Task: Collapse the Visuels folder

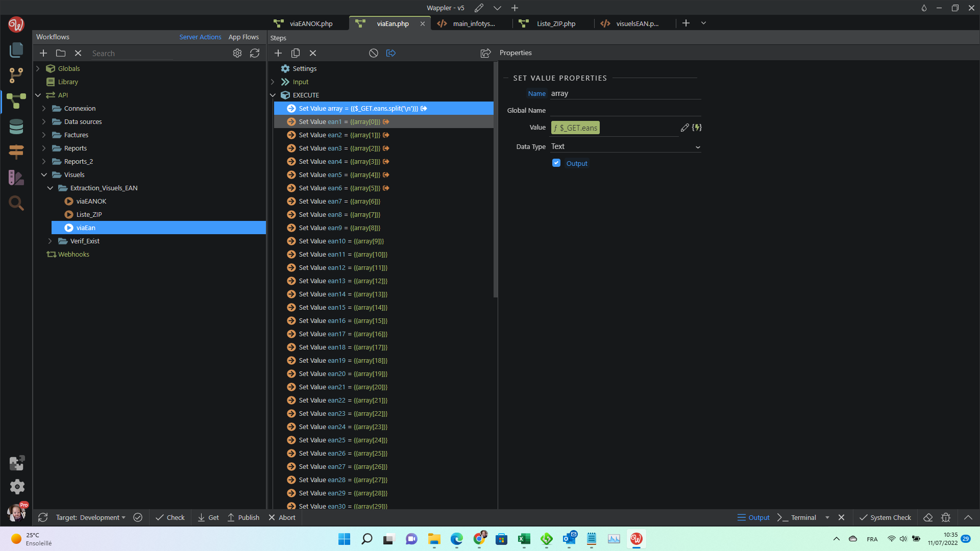Action: pyautogui.click(x=44, y=174)
